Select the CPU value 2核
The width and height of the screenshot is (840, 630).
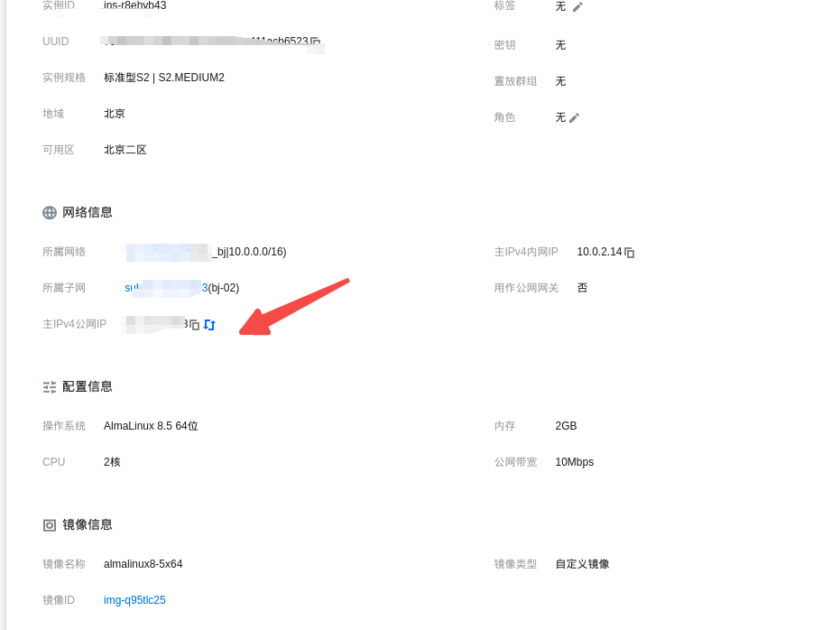pos(112,462)
